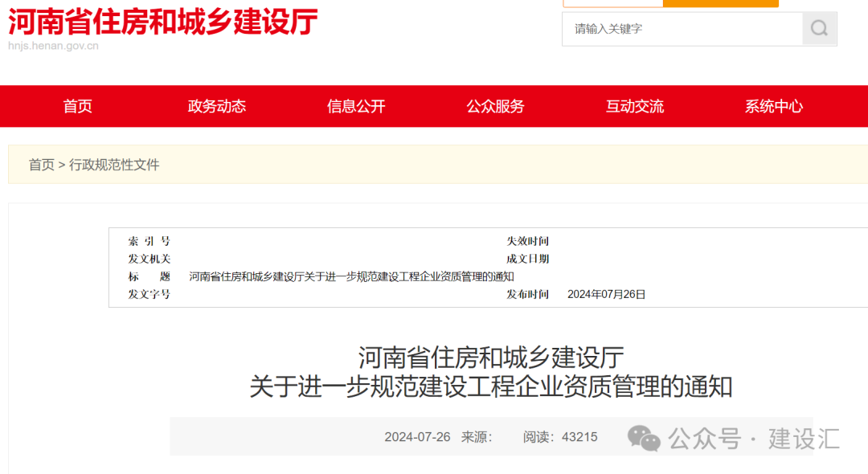The image size is (868, 474).
Task: Select the 发文字号 label
Action: tap(149, 294)
